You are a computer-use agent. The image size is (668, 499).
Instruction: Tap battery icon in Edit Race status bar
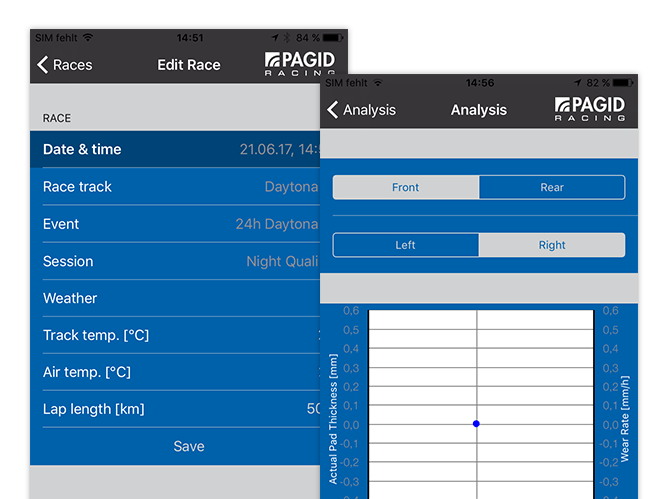point(333,38)
